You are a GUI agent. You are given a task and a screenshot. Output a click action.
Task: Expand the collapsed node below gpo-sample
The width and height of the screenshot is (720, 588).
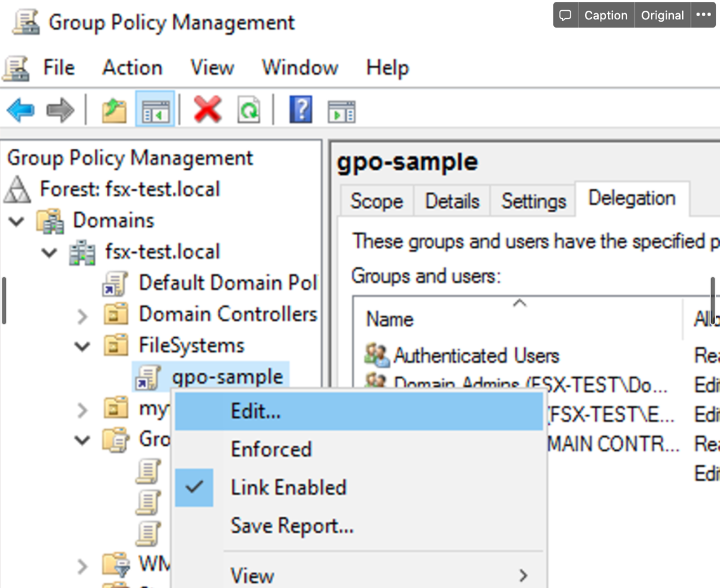tap(83, 410)
